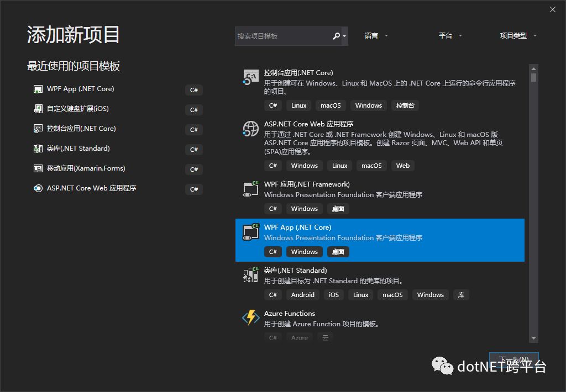Click the Android tag under 类库
This screenshot has width=566, height=392.
(x=303, y=295)
